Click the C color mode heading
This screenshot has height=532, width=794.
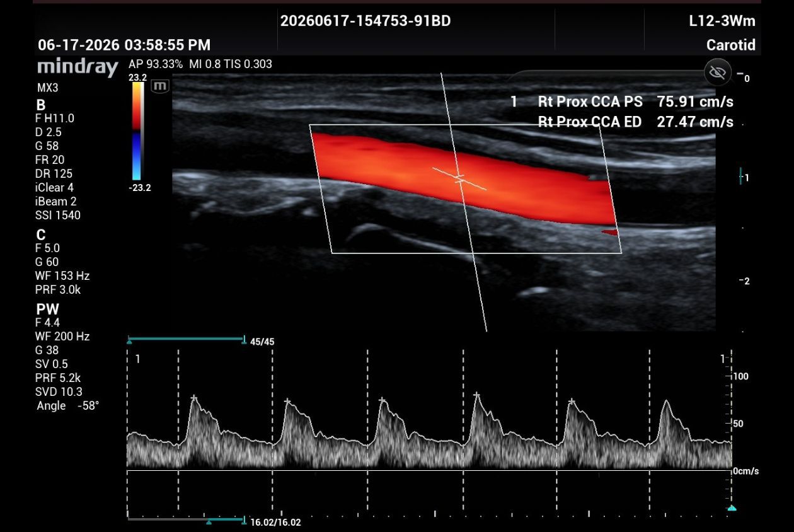[x=41, y=235]
